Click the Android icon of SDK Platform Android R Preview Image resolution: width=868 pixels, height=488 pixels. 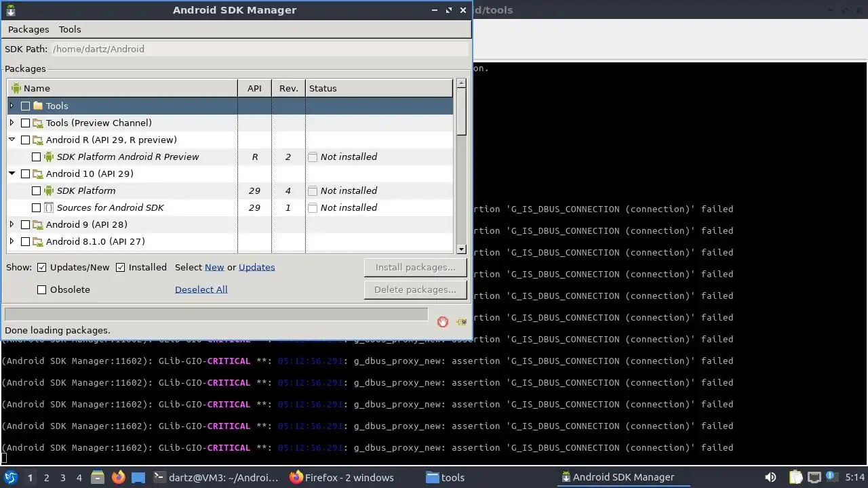(49, 157)
